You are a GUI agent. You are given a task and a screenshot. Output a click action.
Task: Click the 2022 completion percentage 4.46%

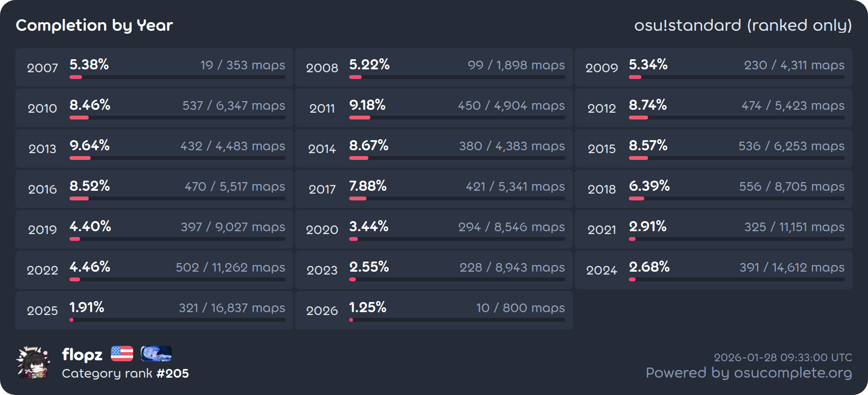[x=90, y=267]
